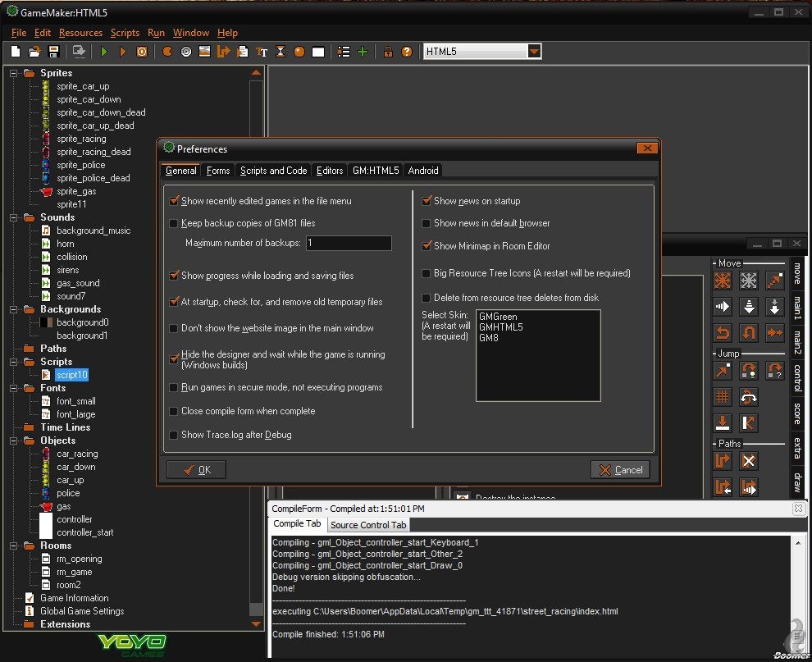Toggle remove old temporary files at startup

[x=174, y=302]
